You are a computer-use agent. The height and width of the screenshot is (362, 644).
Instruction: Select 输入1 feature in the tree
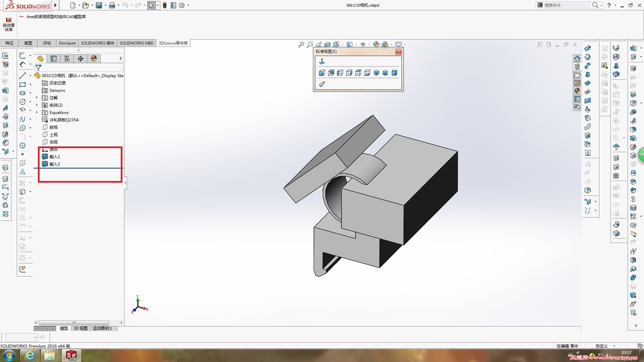pyautogui.click(x=55, y=157)
